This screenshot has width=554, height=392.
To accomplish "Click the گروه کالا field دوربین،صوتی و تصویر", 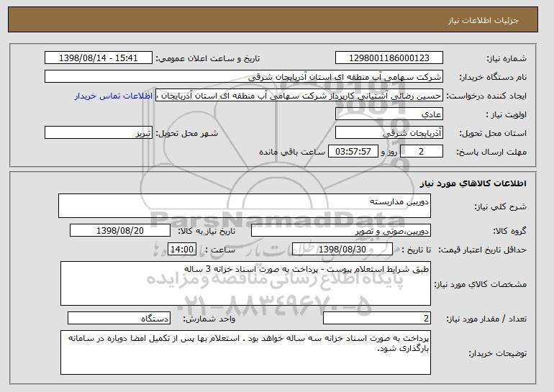I will click(341, 231).
